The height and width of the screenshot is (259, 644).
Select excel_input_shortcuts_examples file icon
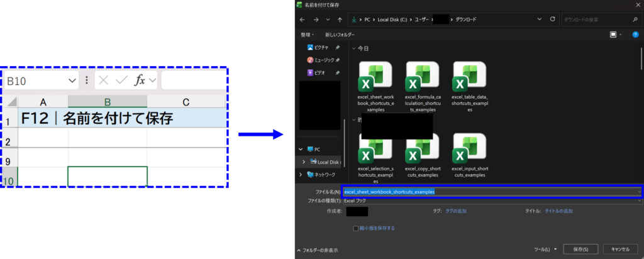pyautogui.click(x=469, y=148)
